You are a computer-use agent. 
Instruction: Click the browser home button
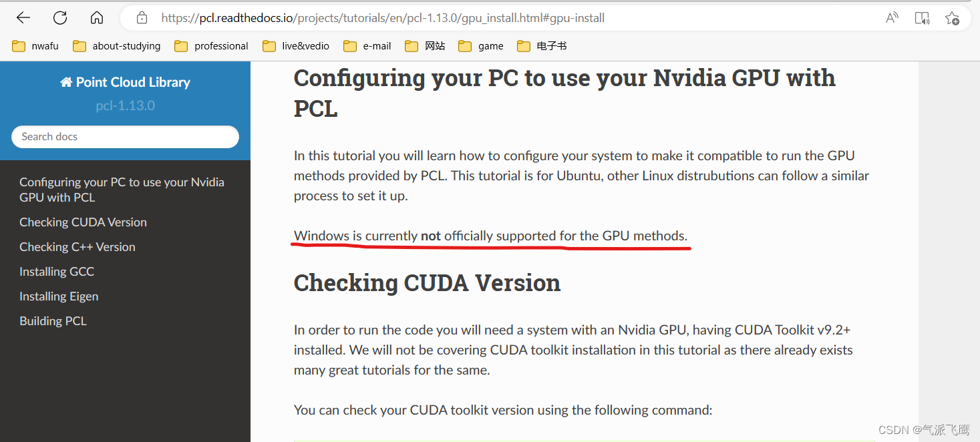point(96,18)
